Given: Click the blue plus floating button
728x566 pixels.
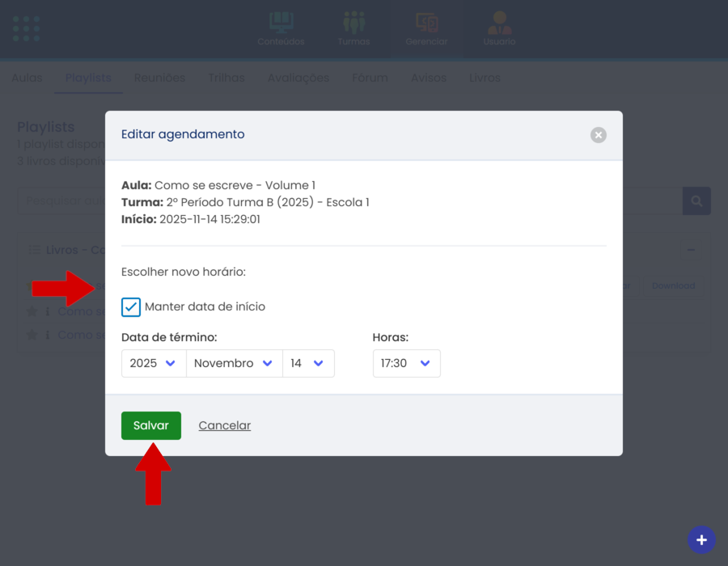Looking at the screenshot, I should point(701,539).
